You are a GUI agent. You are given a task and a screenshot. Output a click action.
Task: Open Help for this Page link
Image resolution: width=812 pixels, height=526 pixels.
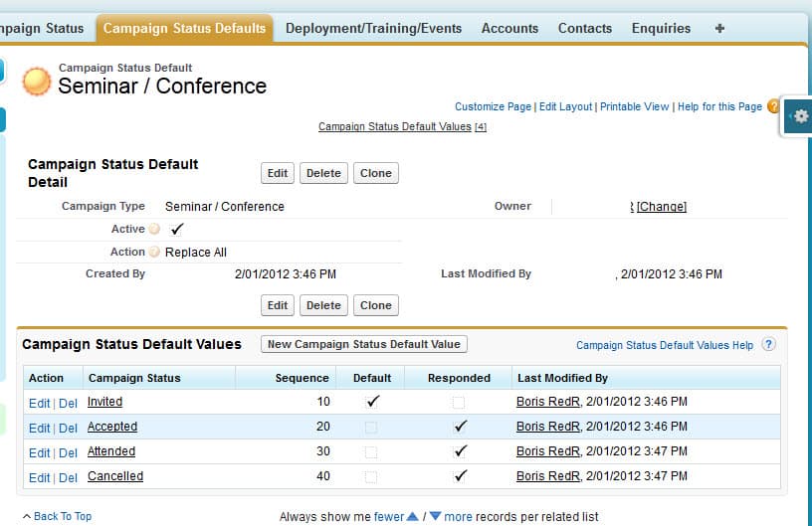click(x=719, y=106)
